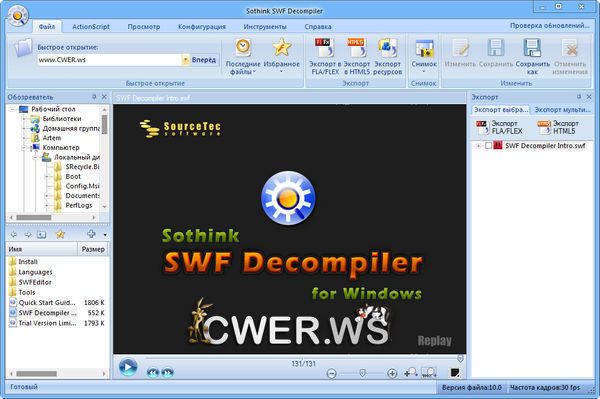Expand SWF Decompiler Intro.swf tree node
This screenshot has width=600, height=399.
pos(478,146)
